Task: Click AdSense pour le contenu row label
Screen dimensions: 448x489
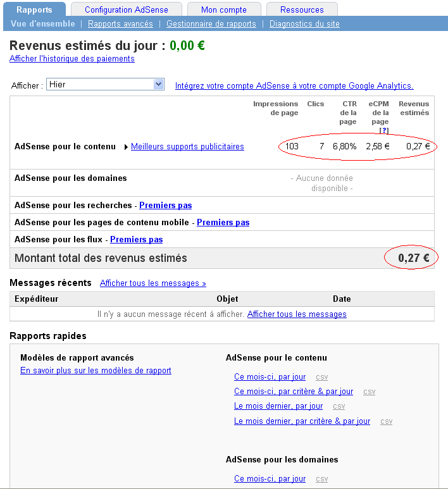Action: click(65, 147)
